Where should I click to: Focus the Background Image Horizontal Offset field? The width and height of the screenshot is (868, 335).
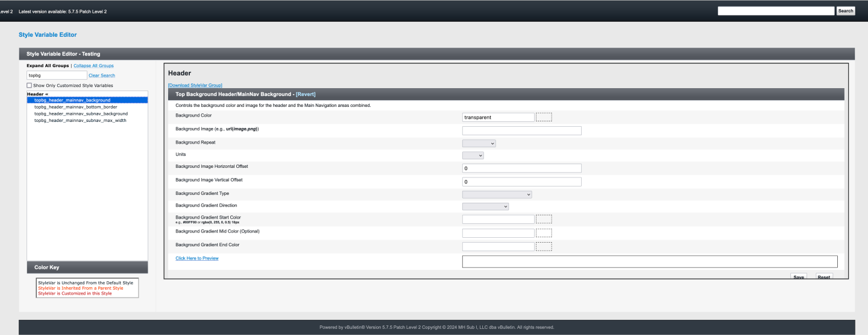coord(522,168)
